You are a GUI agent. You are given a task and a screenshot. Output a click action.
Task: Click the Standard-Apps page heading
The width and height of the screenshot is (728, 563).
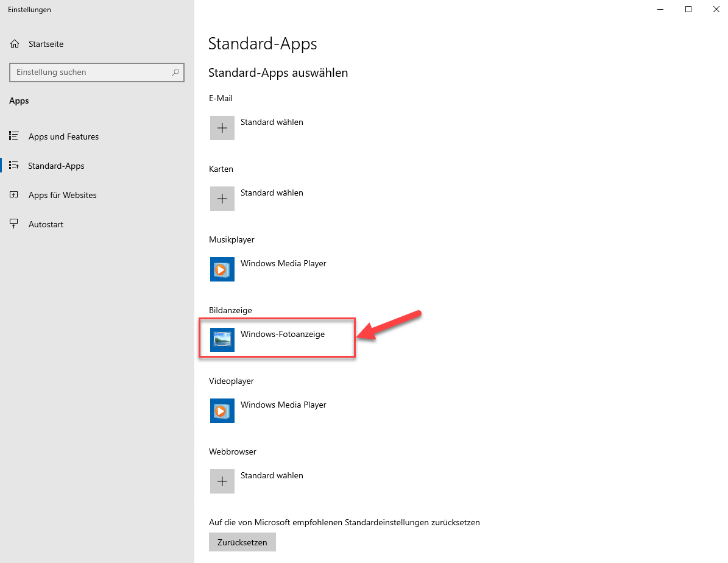click(263, 44)
